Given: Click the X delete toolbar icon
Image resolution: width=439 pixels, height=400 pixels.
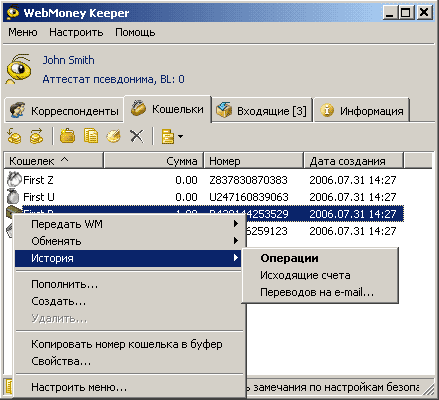Looking at the screenshot, I should 137,136.
